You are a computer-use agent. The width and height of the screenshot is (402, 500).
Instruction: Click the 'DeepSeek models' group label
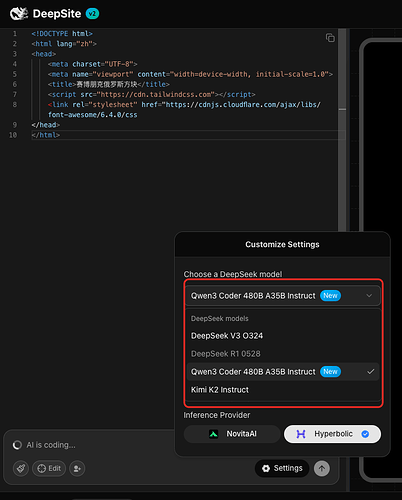pos(220,318)
